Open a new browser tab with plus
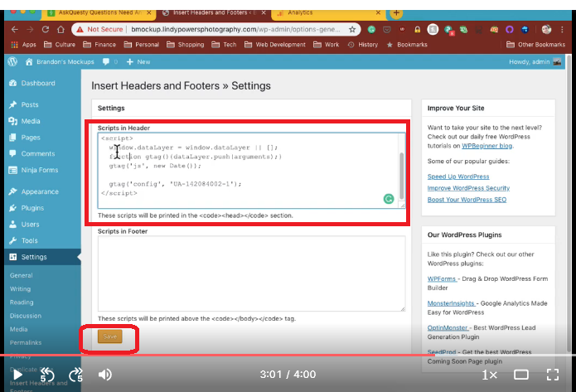The height and width of the screenshot is (392, 576). tap(396, 13)
